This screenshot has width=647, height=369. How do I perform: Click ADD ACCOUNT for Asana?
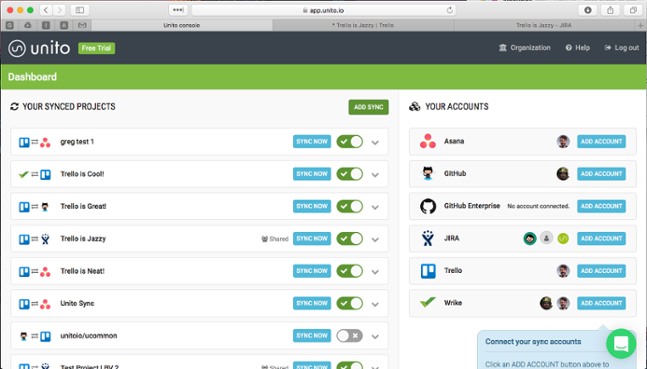[x=601, y=141]
